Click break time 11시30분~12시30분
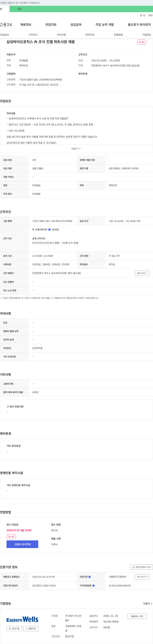The width and height of the screenshot is (153, 644). [42, 256]
